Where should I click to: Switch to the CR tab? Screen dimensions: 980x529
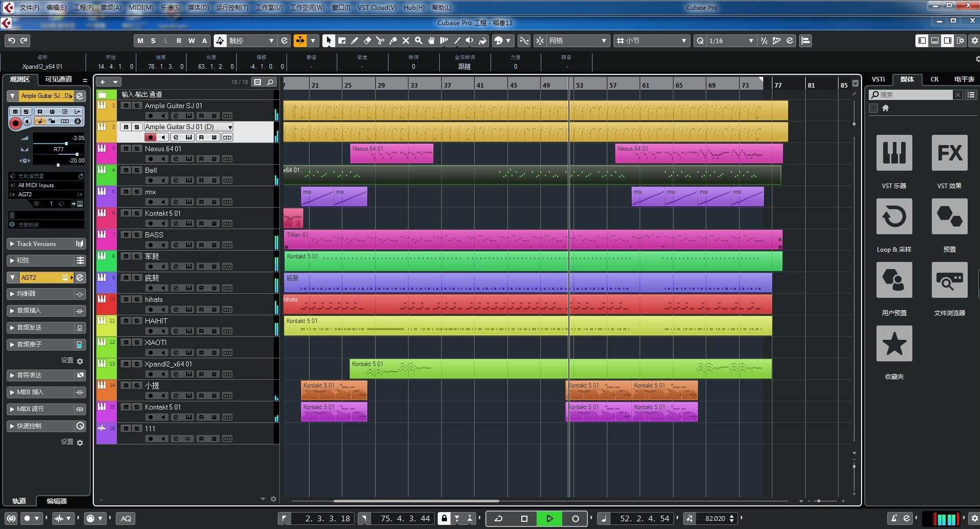pos(934,79)
